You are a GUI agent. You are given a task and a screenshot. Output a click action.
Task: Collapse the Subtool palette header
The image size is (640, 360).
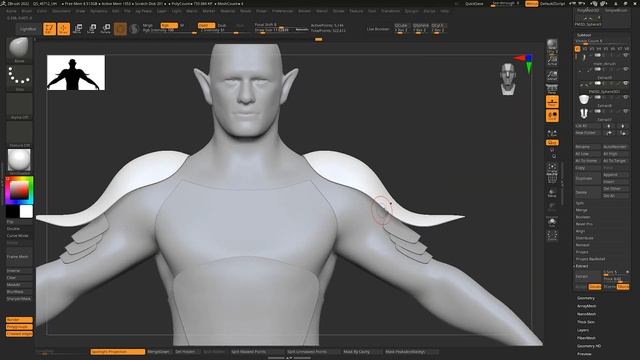point(584,35)
